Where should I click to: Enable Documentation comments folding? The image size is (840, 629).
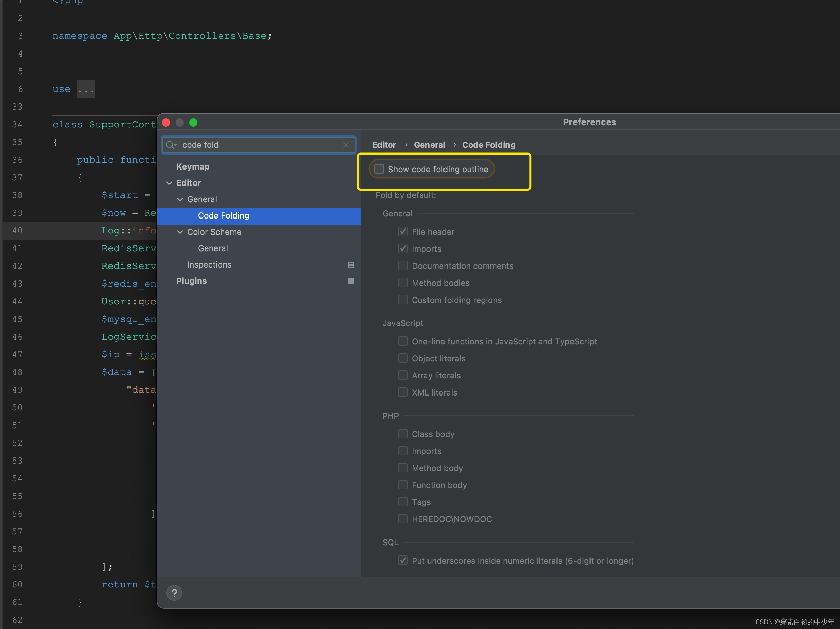pyautogui.click(x=403, y=265)
